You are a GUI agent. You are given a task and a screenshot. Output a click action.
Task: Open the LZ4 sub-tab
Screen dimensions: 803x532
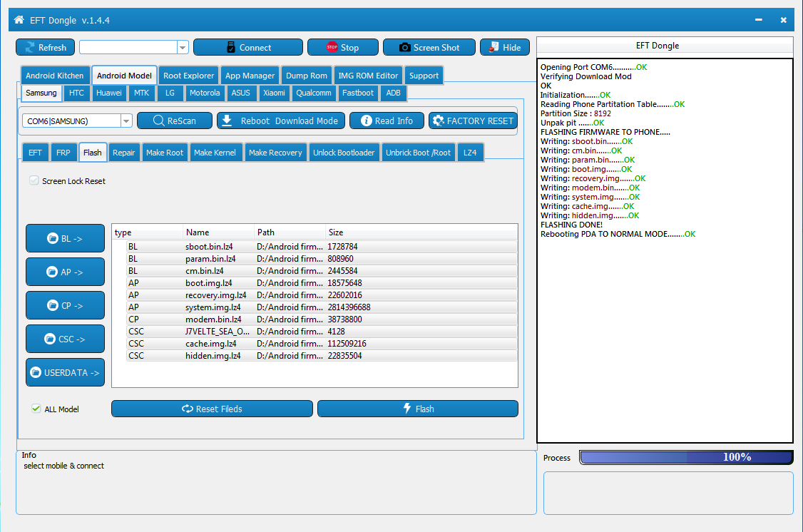[470, 153]
